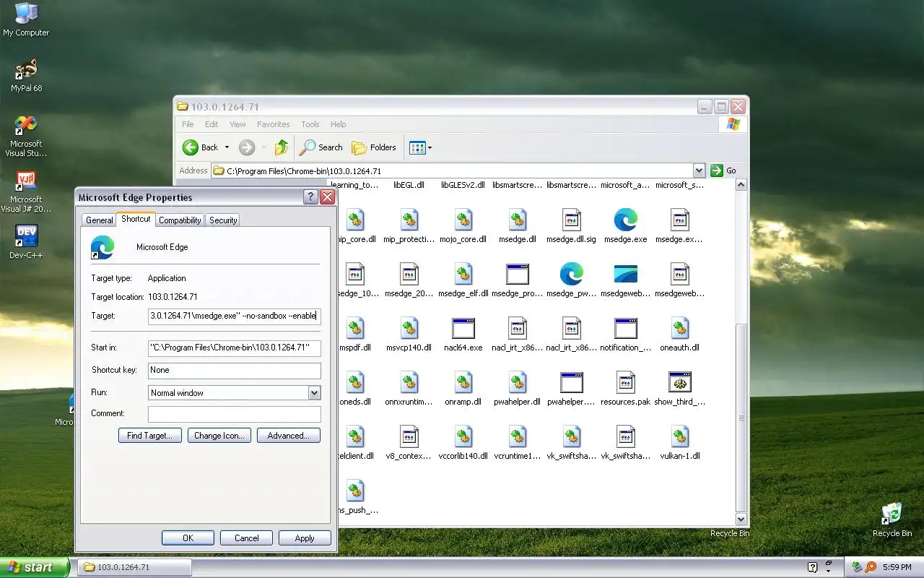The image size is (924, 578).
Task: Open the Run window mode dropdown
Action: (314, 392)
